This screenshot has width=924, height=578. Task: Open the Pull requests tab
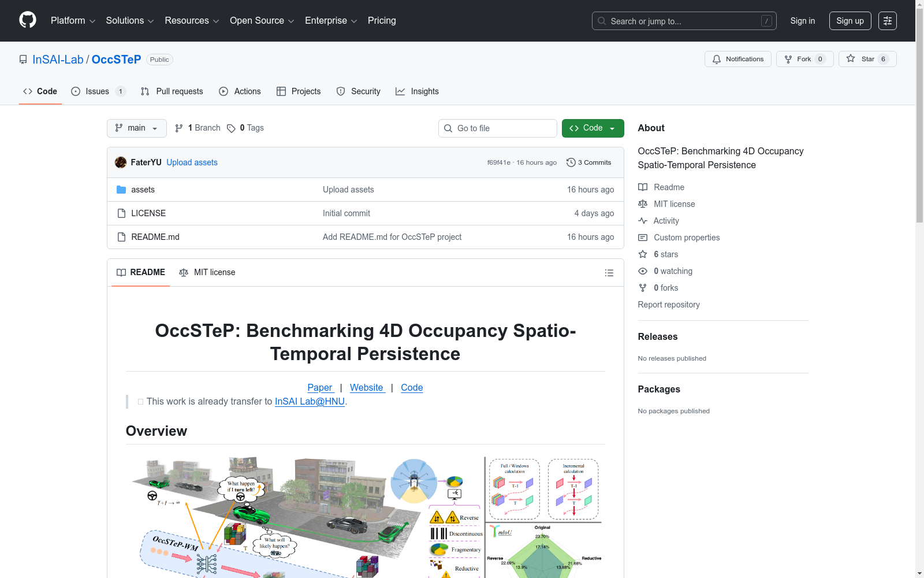coord(172,91)
